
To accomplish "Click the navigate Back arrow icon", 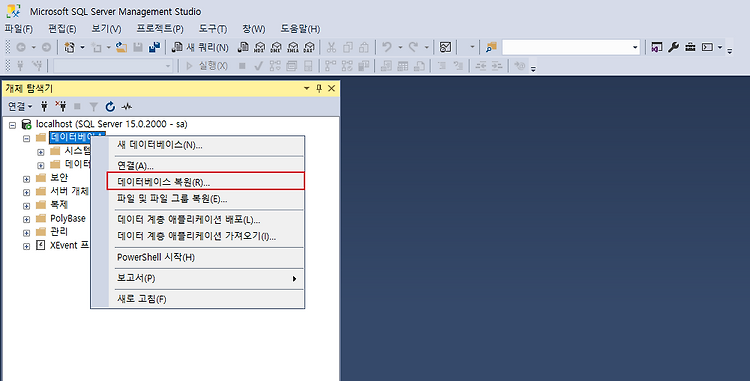I will pyautogui.click(x=21, y=47).
